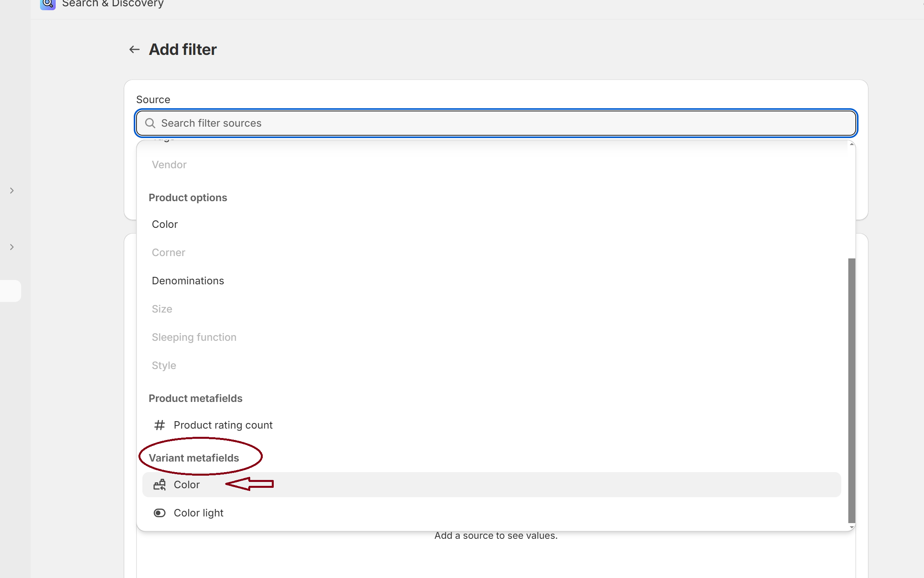This screenshot has height=578, width=924.
Task: Click the magnifier icon in the search bar
Action: click(x=150, y=123)
